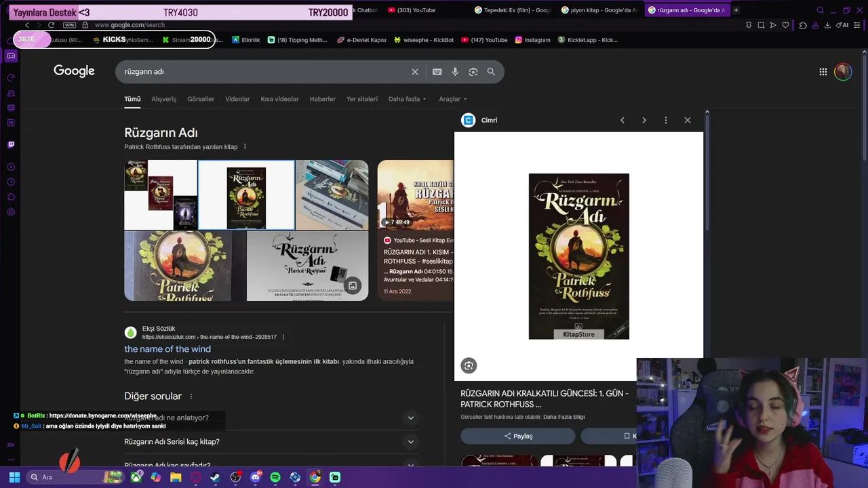This screenshot has width=868, height=488.
Task: Open 'Daha Fazla Bilgi' copyright link
Action: click(564, 417)
